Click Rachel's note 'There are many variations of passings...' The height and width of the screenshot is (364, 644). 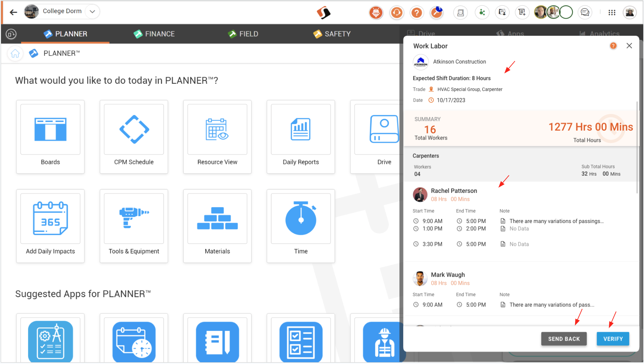[x=556, y=221]
